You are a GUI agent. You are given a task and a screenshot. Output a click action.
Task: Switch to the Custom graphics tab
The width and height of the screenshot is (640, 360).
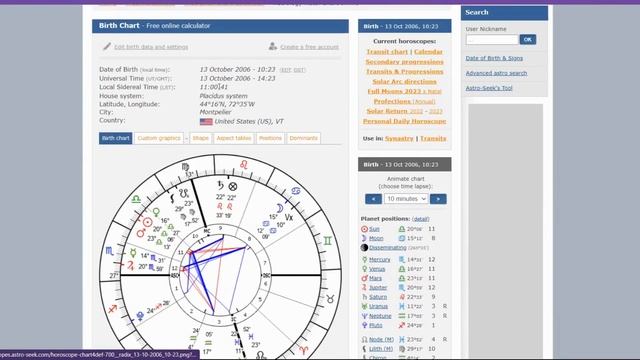click(x=159, y=138)
